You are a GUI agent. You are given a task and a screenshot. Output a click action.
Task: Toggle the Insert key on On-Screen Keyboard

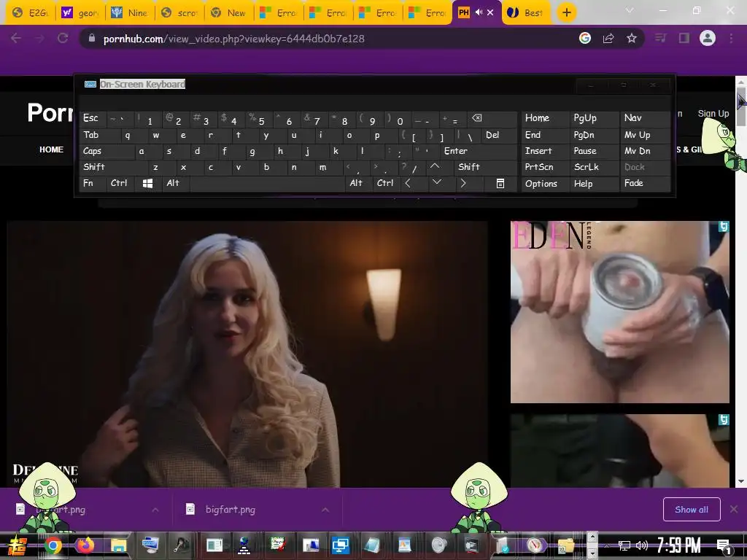pos(545,152)
